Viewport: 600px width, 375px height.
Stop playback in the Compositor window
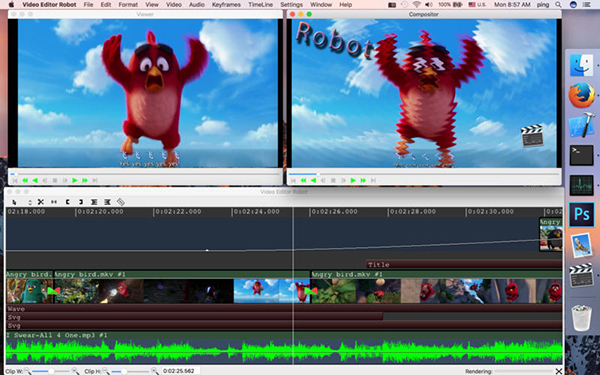coord(333,180)
